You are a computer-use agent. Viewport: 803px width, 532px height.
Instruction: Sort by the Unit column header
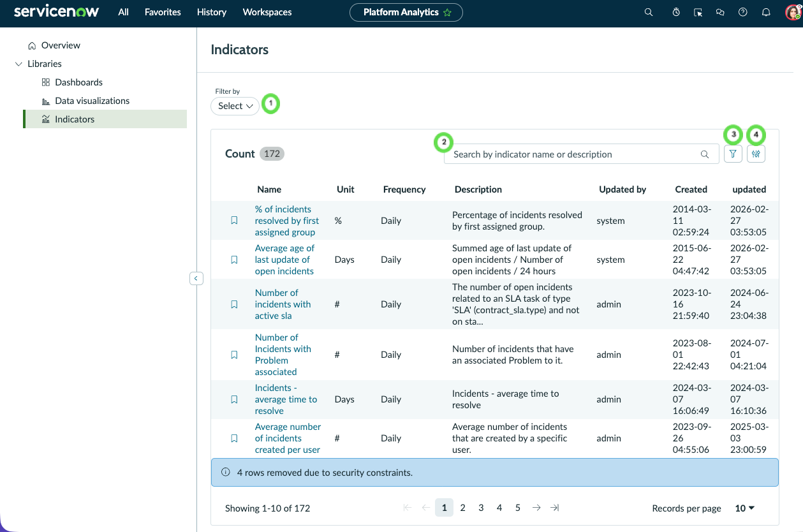(346, 189)
